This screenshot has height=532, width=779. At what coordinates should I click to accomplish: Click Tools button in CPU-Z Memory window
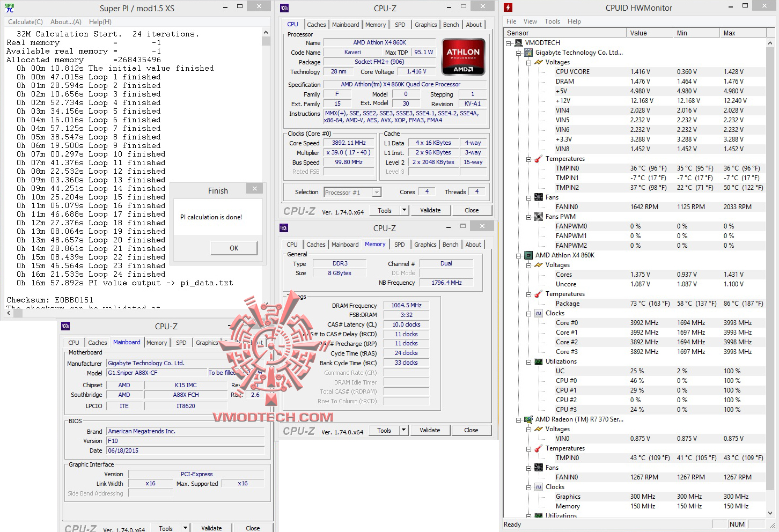[384, 430]
